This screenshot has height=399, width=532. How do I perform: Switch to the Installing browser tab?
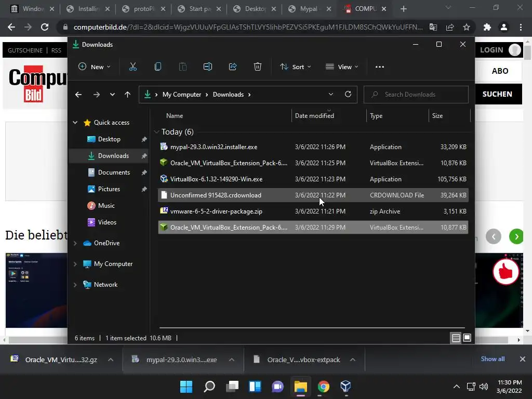pos(88,9)
